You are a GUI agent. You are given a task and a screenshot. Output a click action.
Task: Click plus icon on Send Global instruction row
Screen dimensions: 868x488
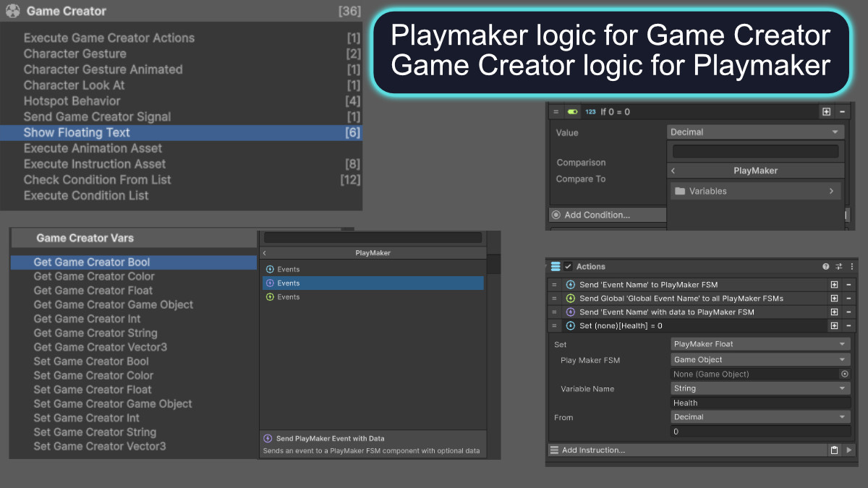coord(834,299)
